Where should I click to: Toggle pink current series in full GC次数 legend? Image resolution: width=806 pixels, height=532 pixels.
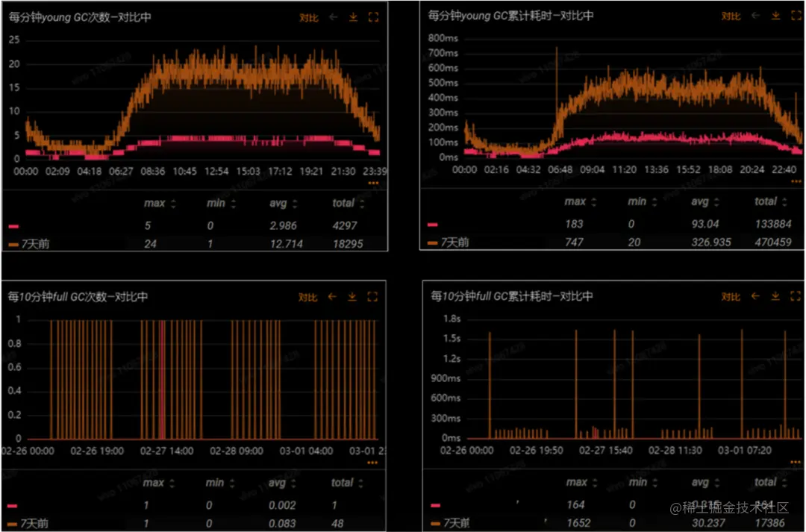coord(13,506)
